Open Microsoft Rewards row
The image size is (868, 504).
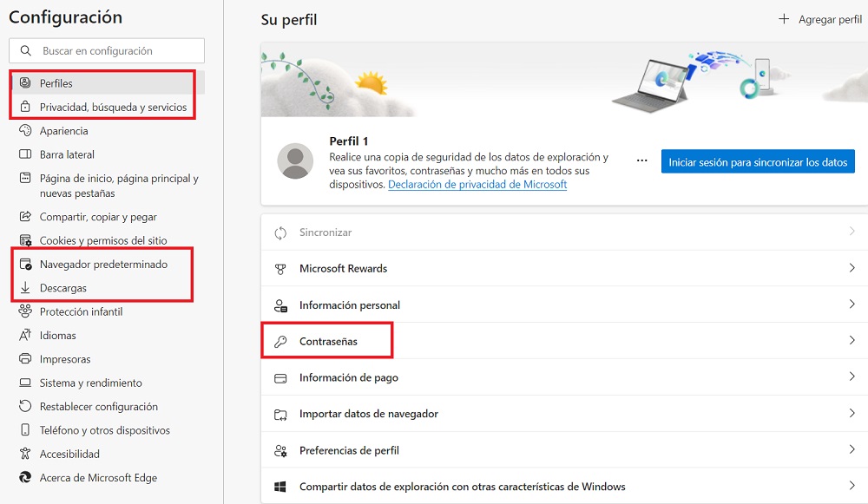point(564,268)
